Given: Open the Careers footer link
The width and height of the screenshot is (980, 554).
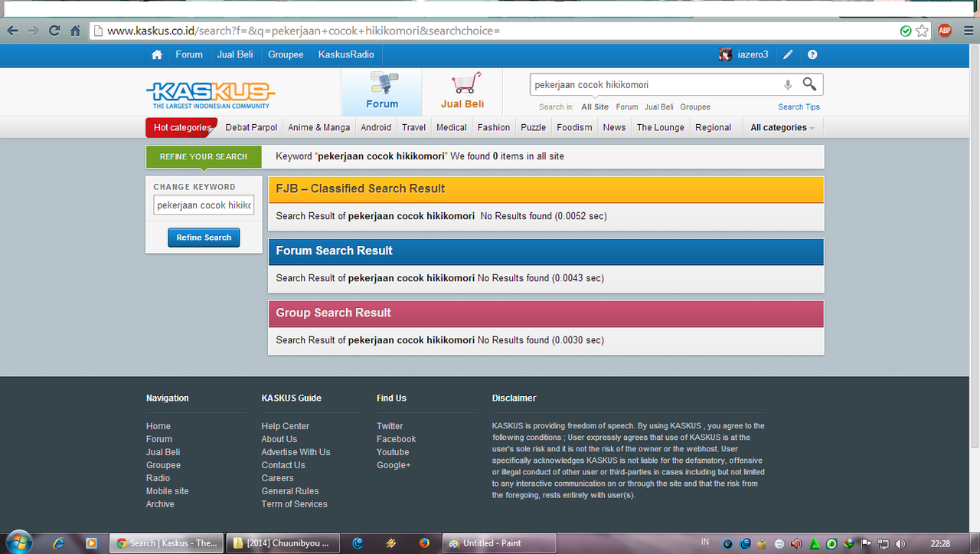Looking at the screenshot, I should [x=277, y=478].
